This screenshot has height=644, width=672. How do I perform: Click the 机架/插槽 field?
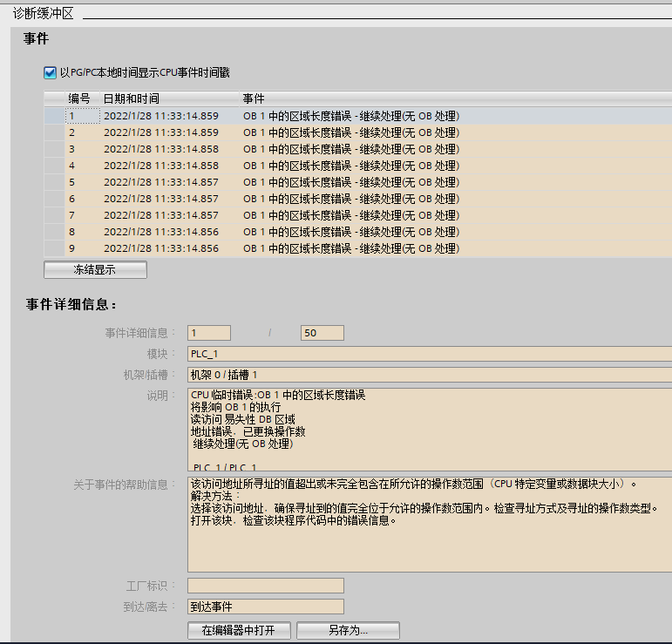430,375
